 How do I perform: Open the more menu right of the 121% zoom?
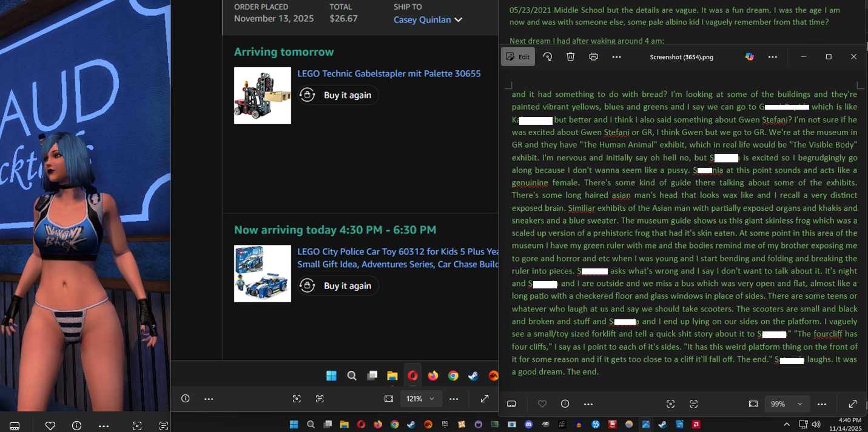click(x=454, y=399)
